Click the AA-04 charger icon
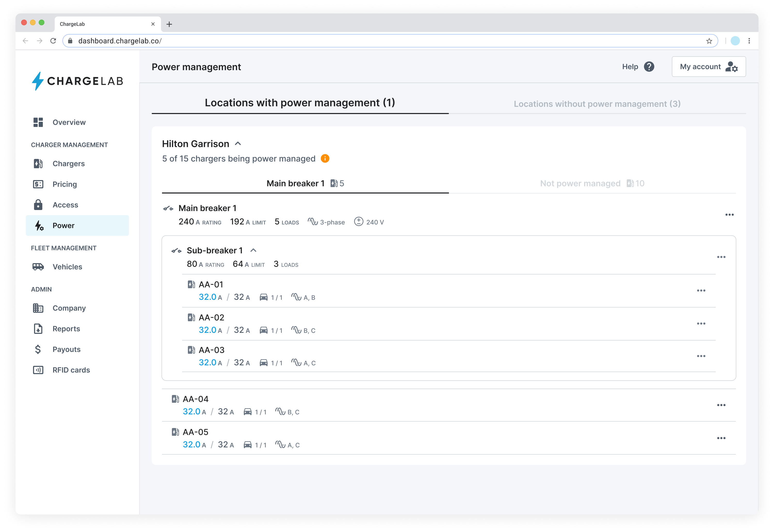 click(175, 399)
